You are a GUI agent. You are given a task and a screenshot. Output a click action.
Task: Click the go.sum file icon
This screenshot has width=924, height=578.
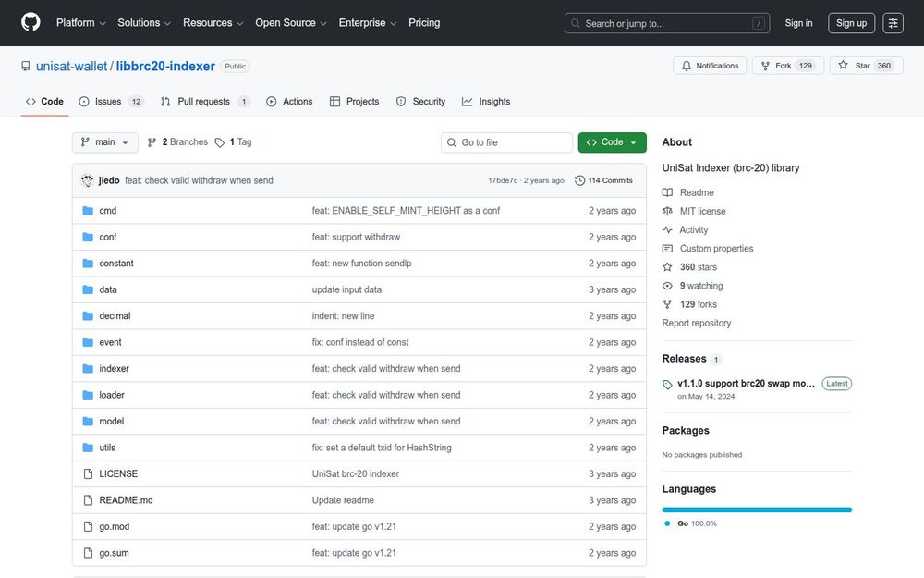pyautogui.click(x=88, y=553)
